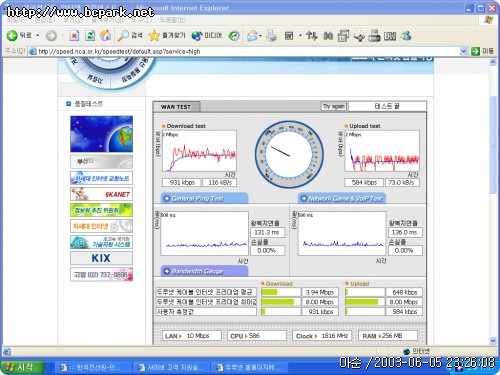
Task: Open Favorites star icon
Action: (154, 35)
